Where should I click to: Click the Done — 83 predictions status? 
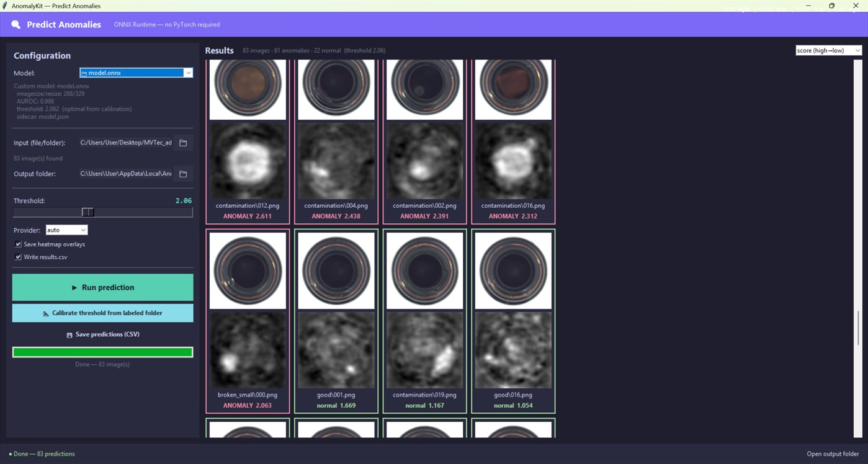coord(42,453)
